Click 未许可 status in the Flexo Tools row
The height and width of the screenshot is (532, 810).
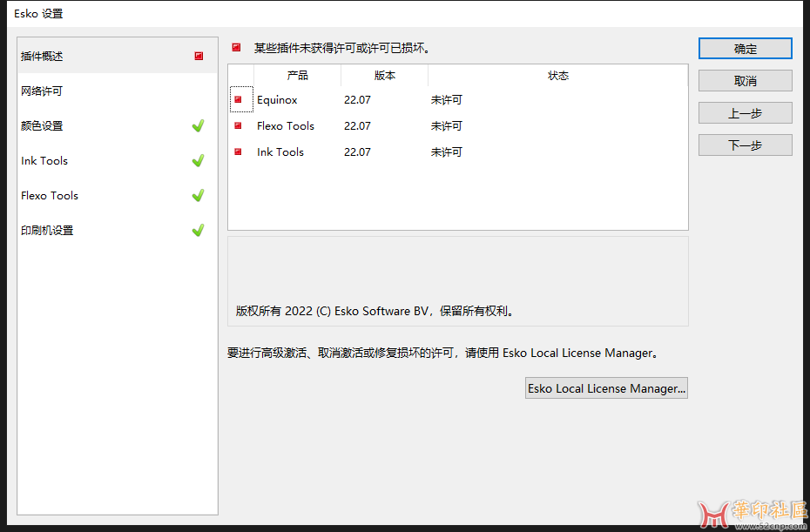click(x=446, y=125)
